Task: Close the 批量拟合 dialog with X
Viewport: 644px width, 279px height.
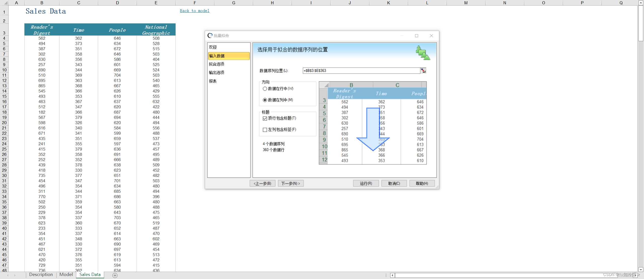Action: (x=431, y=36)
